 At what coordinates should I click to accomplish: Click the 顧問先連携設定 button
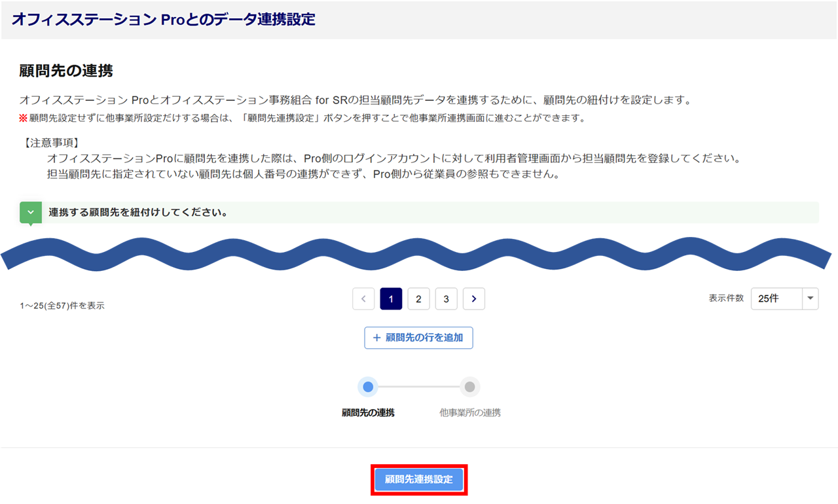(419, 480)
